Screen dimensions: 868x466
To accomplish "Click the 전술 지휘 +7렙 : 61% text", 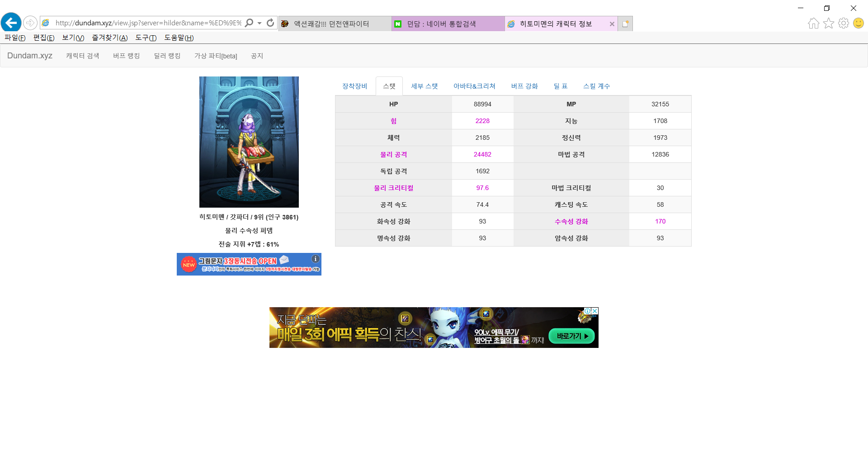I will (x=249, y=244).
